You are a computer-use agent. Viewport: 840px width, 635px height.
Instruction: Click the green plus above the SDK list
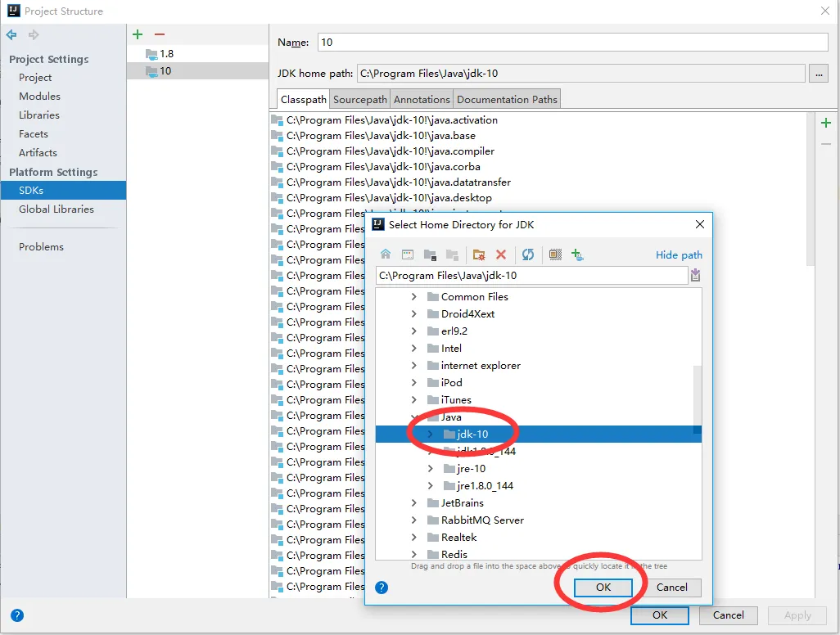pyautogui.click(x=138, y=34)
